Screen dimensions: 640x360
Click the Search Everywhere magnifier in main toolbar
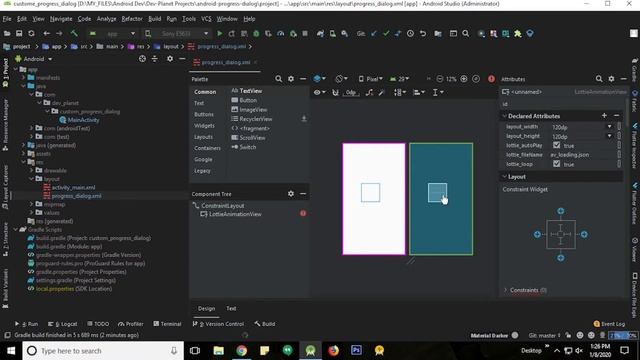pyautogui.click(x=466, y=33)
